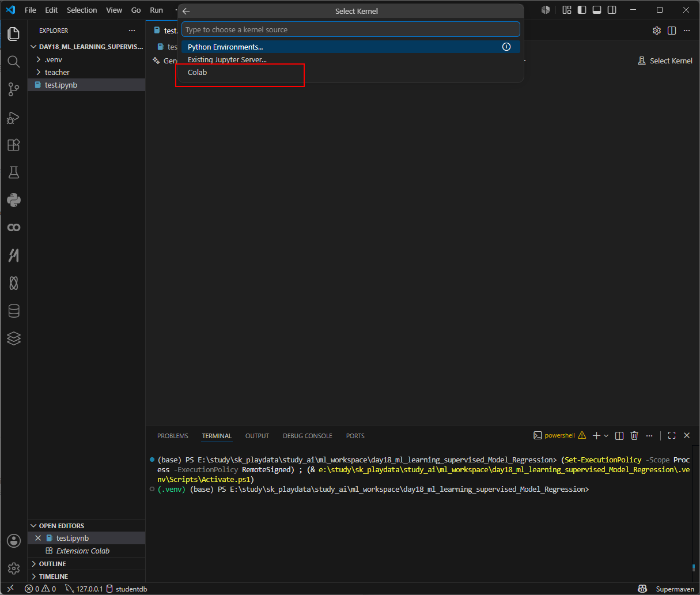
Task: Open terminal panel more actions
Action: [649, 436]
